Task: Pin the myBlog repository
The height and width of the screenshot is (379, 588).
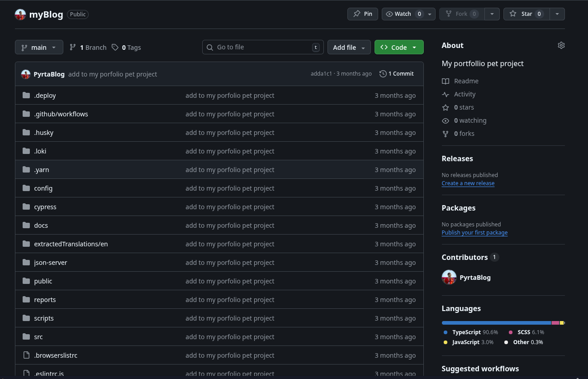Action: tap(363, 14)
